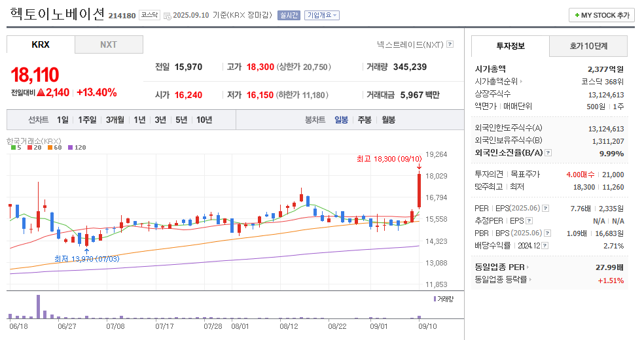Click the 코스닥 market badge
Image resolution: width=644 pixels, height=340 pixels.
(149, 15)
